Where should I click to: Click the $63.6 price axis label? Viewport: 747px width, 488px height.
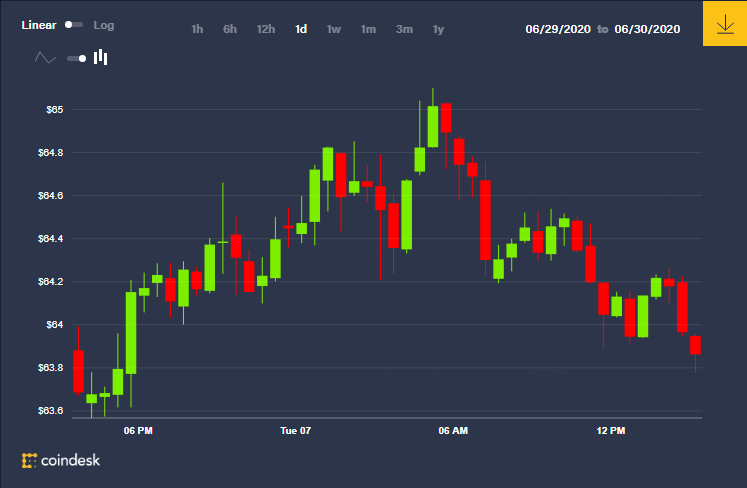click(50, 410)
